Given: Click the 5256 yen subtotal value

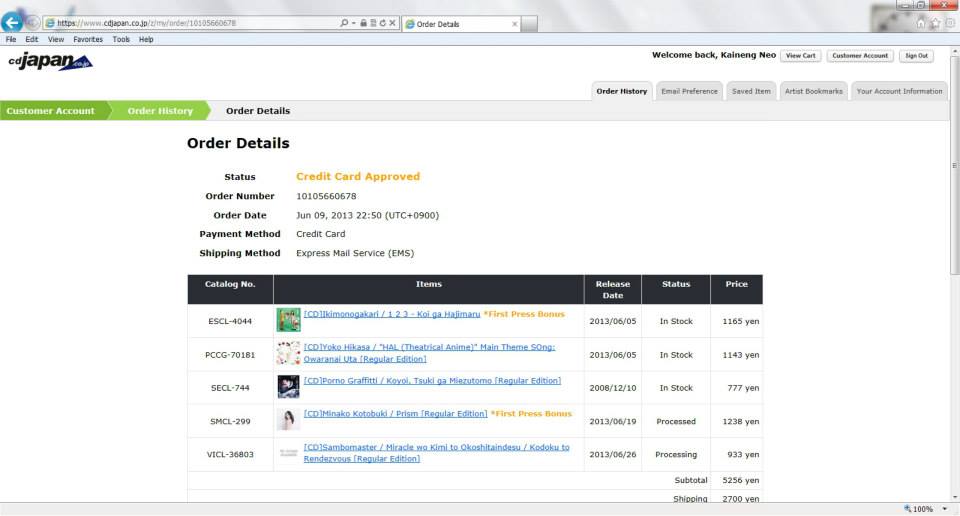Looking at the screenshot, I should pyautogui.click(x=741, y=480).
